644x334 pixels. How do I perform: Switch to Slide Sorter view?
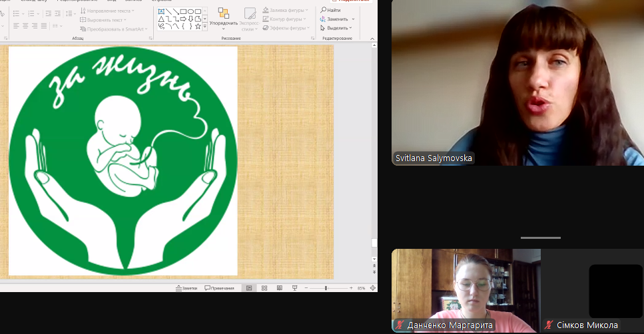point(264,288)
